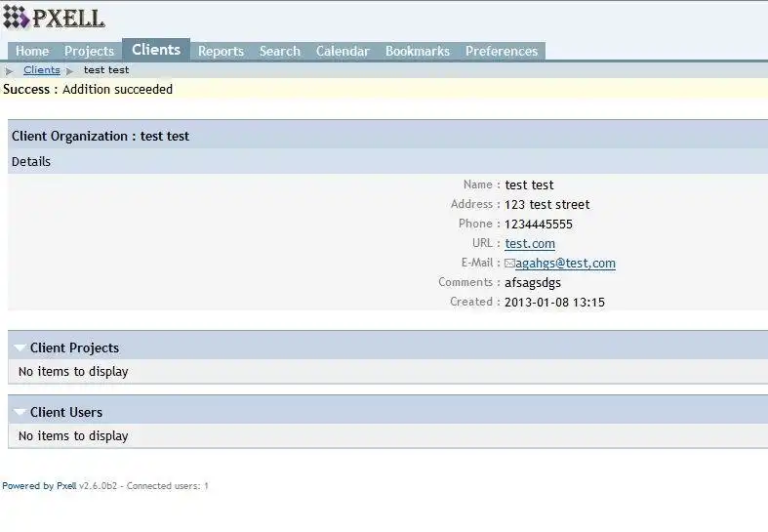Click the address '123 test street'
Viewport: 768px width, 532px height.
(547, 205)
